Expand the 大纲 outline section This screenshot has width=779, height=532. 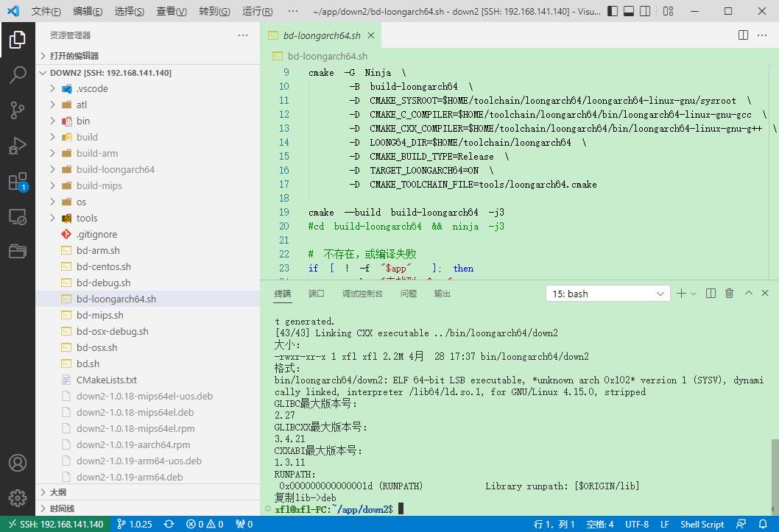(58, 492)
